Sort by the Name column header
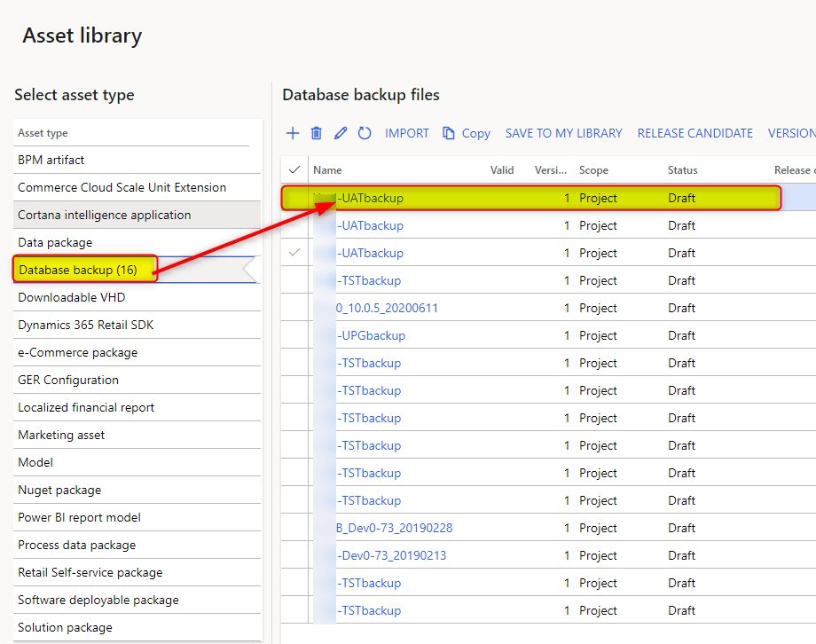 point(327,169)
